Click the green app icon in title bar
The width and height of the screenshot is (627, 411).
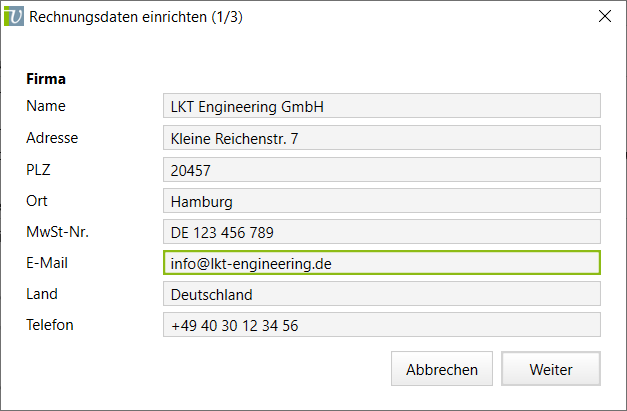[x=15, y=16]
